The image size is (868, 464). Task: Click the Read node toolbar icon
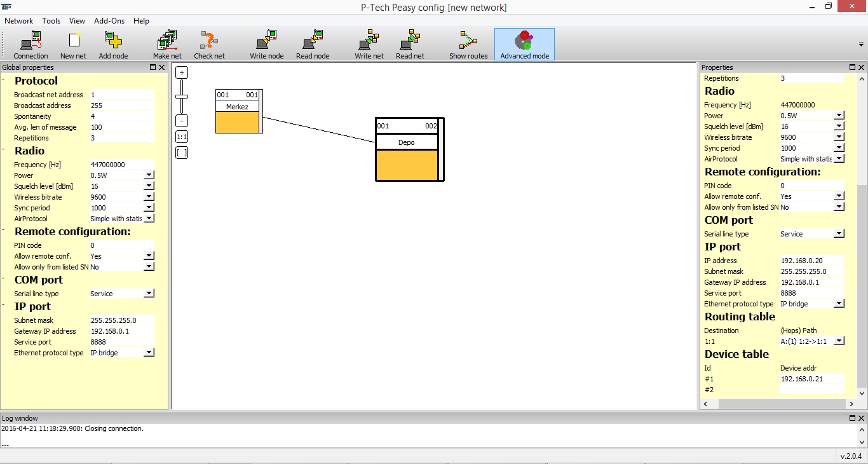313,44
